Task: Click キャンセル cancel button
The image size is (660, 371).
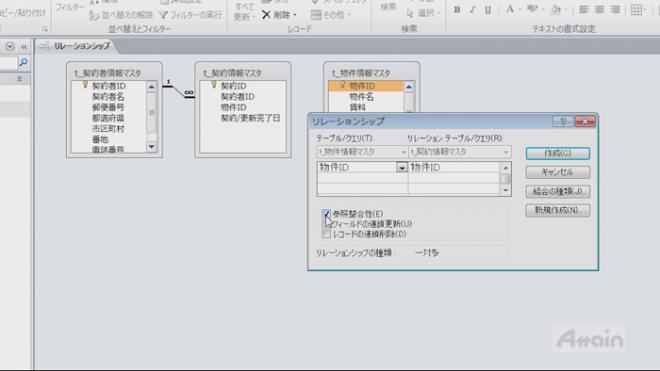Action: (x=558, y=172)
